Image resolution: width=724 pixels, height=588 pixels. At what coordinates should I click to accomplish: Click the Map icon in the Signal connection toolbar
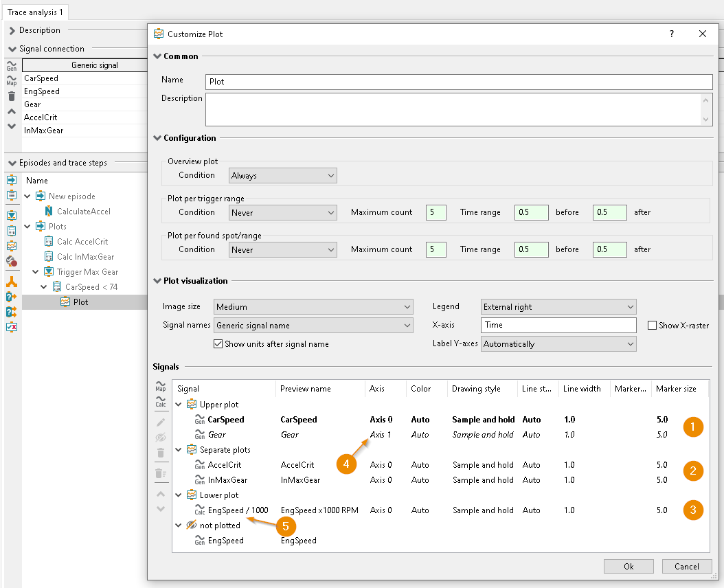coord(12,80)
